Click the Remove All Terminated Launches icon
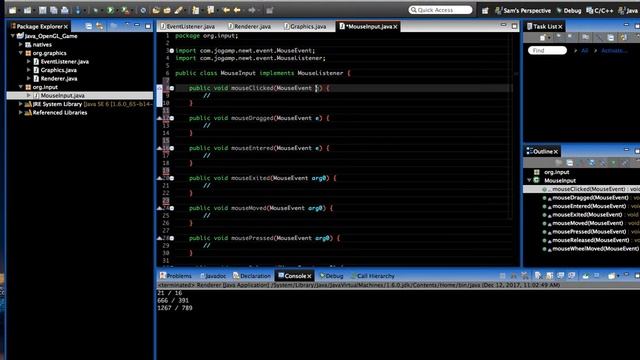 click(x=524, y=276)
